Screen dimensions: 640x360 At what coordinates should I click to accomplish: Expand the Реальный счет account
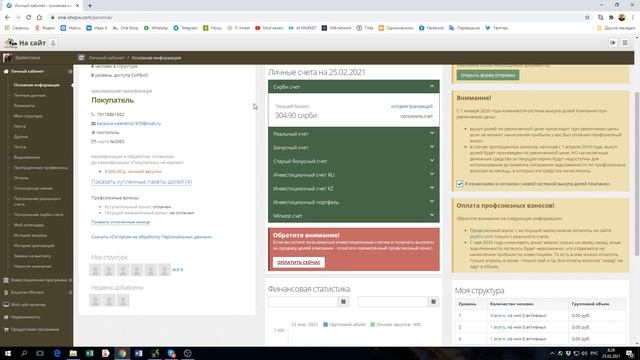coord(353,133)
